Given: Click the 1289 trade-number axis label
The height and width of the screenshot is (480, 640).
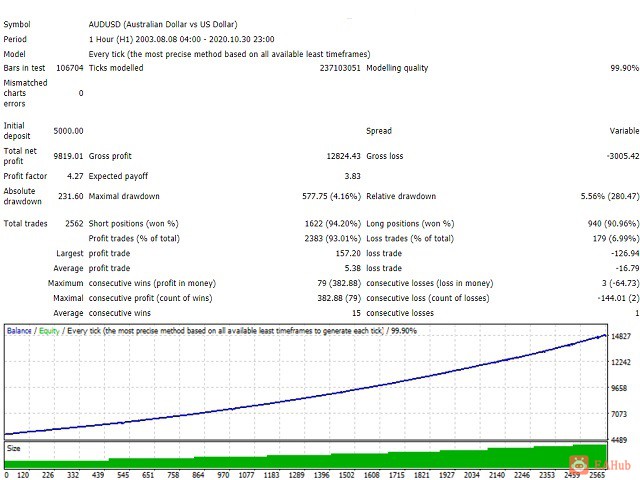Looking at the screenshot, I should click(x=296, y=475).
